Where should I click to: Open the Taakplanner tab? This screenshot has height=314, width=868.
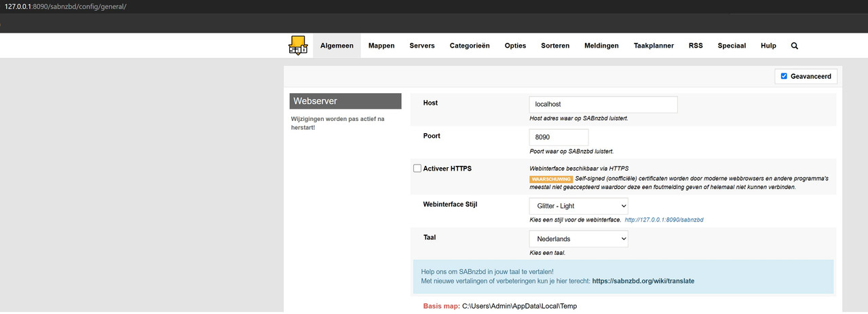pyautogui.click(x=654, y=46)
